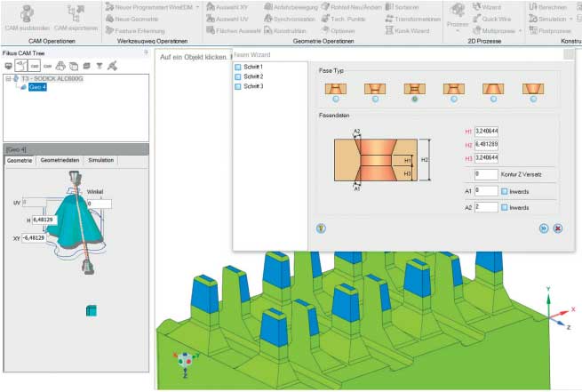582x392 pixels.
Task: Click the Kanik Wizard button
Action: 404,30
